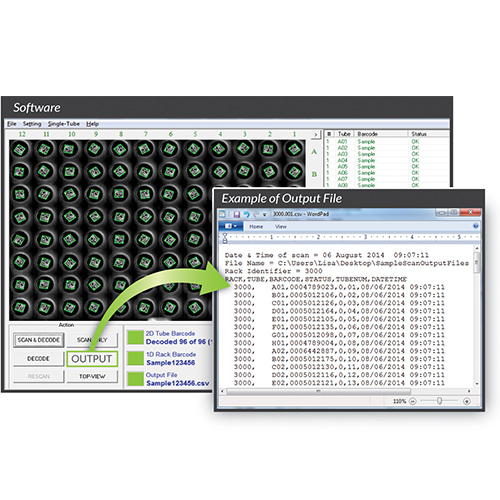Viewport: 500px width, 500px height.
Task: Click the SCAN & DECODE button
Action: [x=39, y=340]
